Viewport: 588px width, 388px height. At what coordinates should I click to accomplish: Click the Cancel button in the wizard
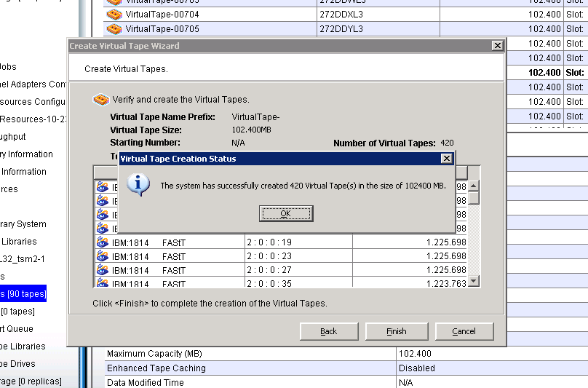[464, 331]
